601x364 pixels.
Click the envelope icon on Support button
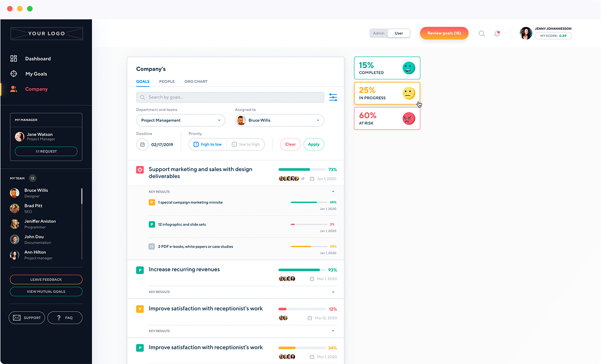coord(17,318)
